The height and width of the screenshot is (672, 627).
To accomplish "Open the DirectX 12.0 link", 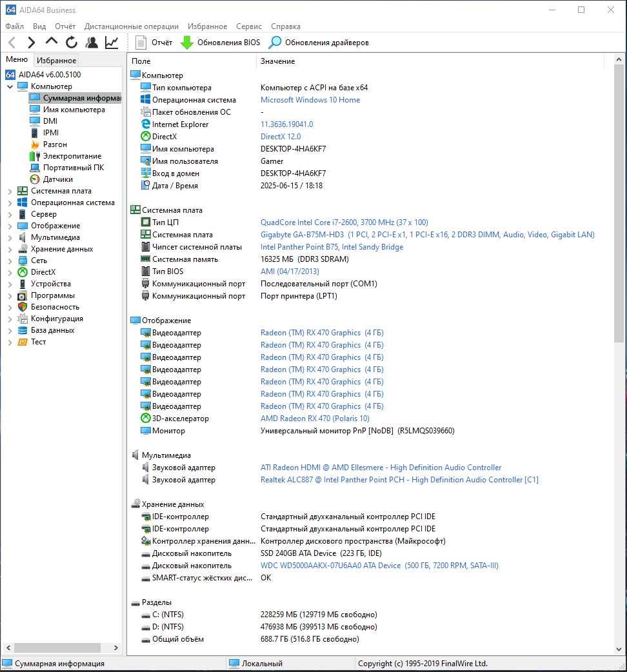I will pyautogui.click(x=281, y=137).
